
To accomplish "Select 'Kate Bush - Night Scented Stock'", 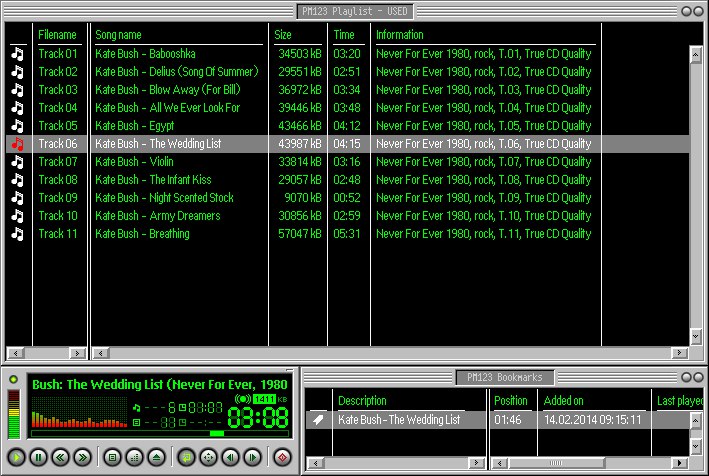I will pos(164,198).
